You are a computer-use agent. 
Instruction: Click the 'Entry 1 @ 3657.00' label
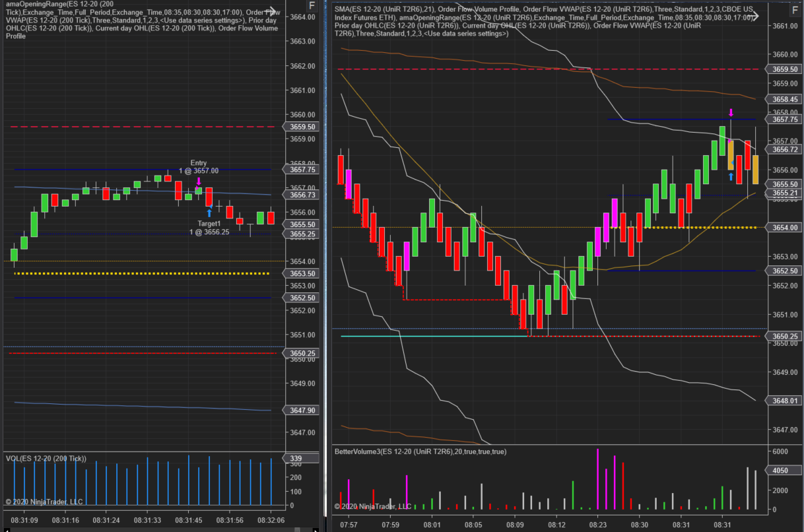coord(199,167)
